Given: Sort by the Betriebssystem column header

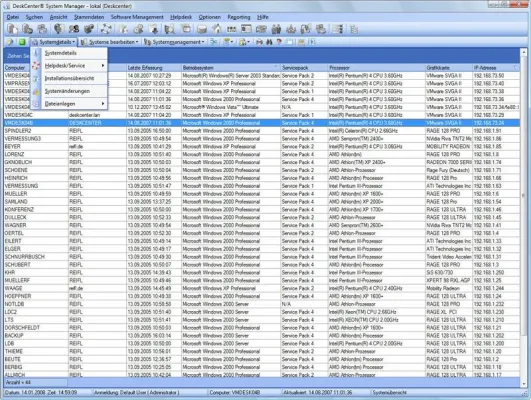Looking at the screenshot, I should (231, 68).
